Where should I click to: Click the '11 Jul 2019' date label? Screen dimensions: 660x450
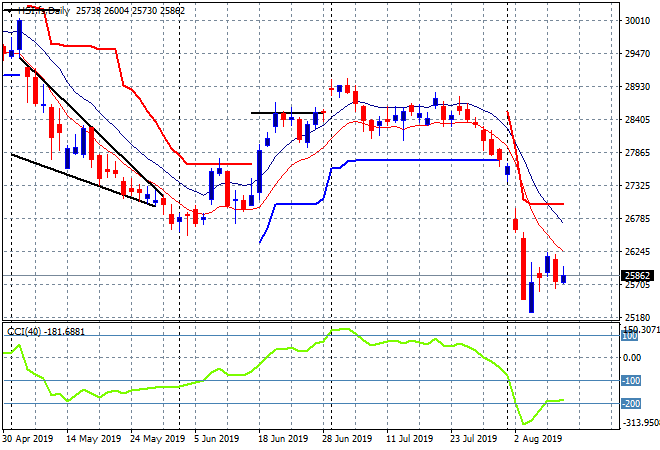point(410,439)
